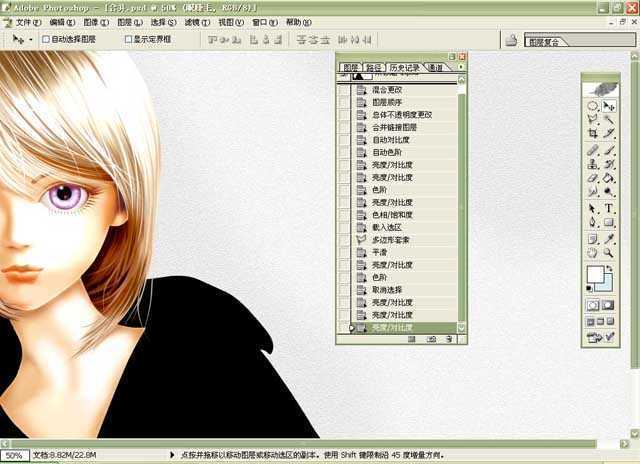Go back to 多边形套索 history state

[x=404, y=240]
